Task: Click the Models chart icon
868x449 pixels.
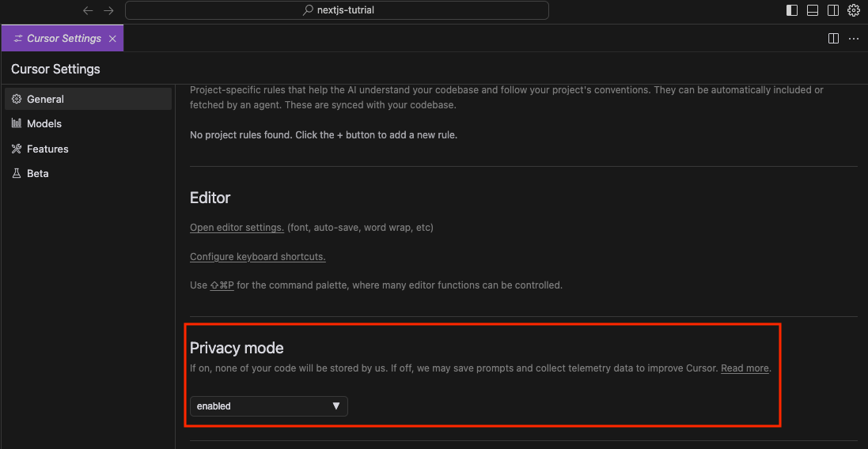Action: coord(17,123)
